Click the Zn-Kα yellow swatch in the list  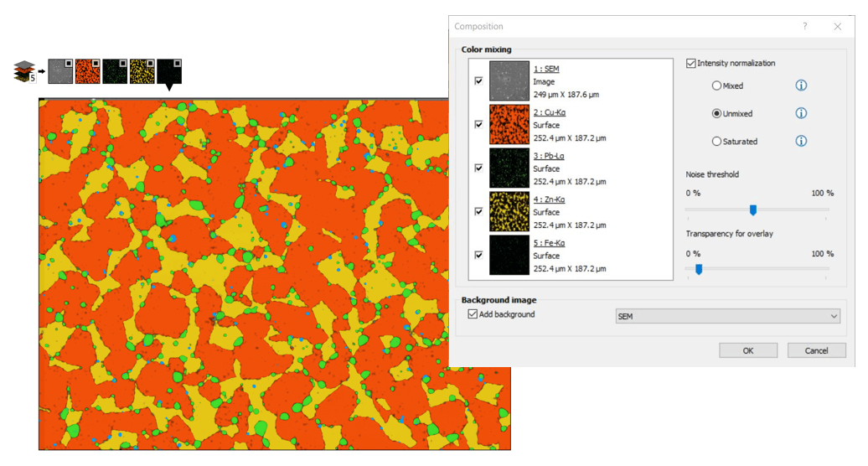pos(509,211)
